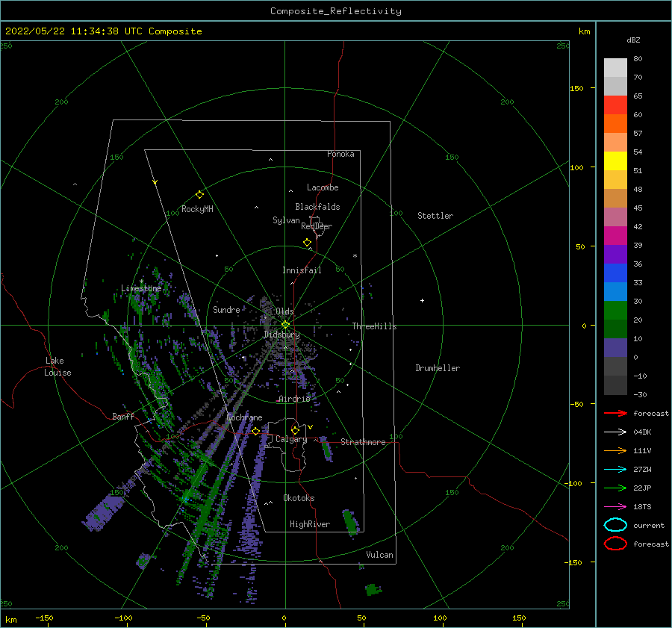Select the white asterisk east of Innisfail
This screenshot has width=672, height=628.
click(x=355, y=256)
